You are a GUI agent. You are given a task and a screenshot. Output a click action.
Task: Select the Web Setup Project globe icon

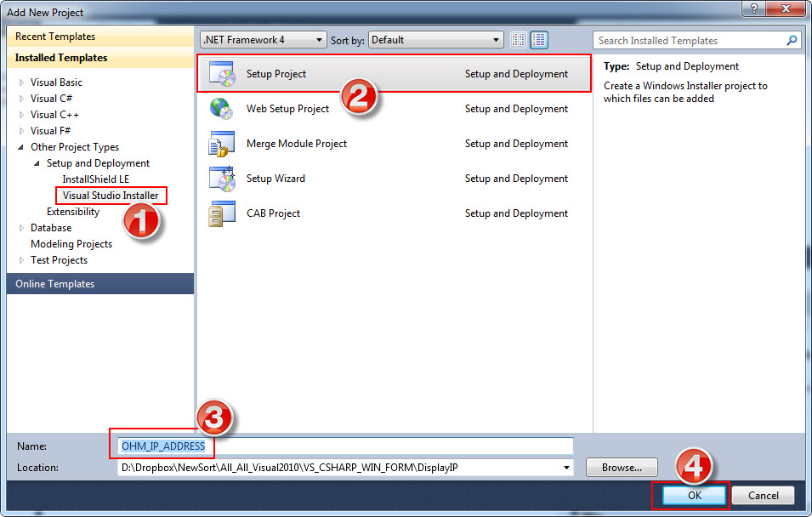222,109
